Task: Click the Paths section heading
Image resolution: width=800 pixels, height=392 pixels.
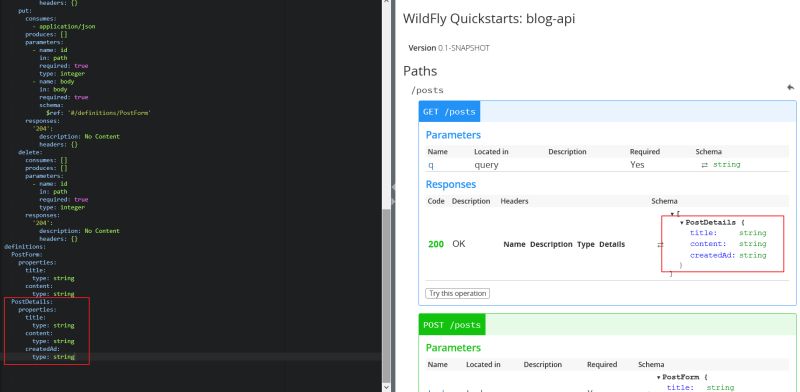Action: click(420, 71)
